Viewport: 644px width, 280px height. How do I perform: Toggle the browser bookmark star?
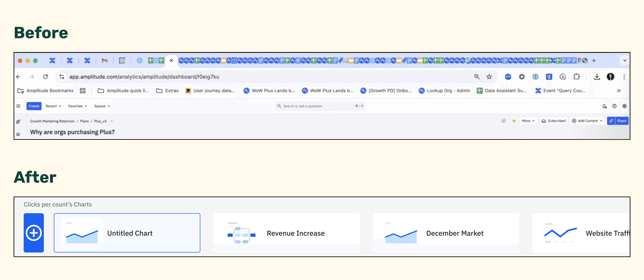[489, 77]
